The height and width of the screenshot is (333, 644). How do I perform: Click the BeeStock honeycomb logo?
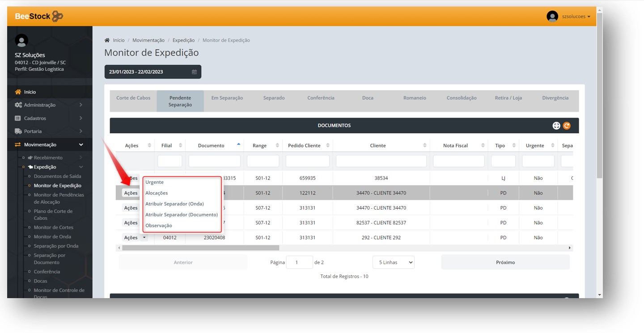coord(57,17)
